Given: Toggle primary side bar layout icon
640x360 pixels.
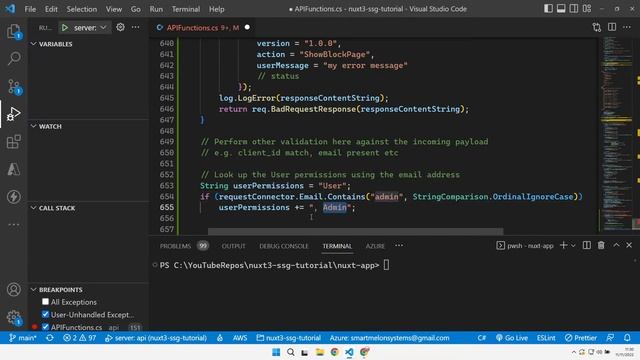Looking at the screenshot, I should click(548, 9).
